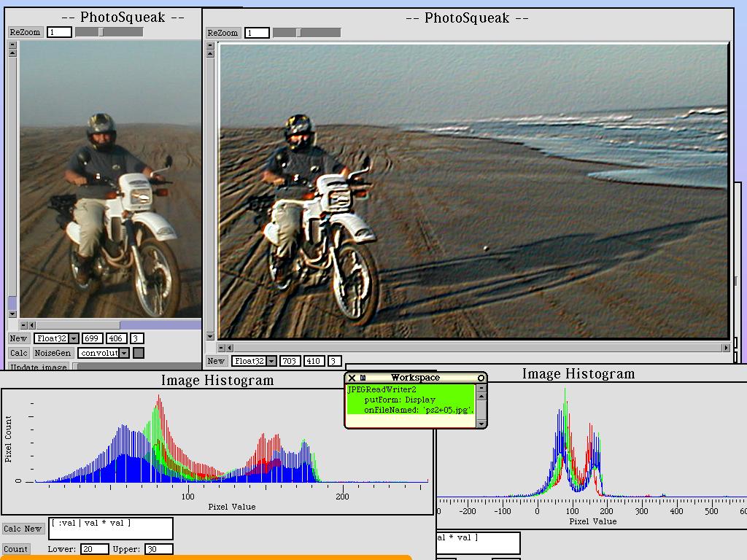The height and width of the screenshot is (560, 747).
Task: Click the 'al * val ]' field under right histogram
Action: (x=479, y=543)
